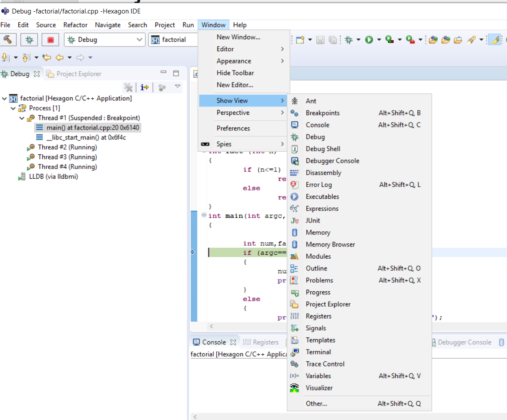Click the red Stop button
Image resolution: width=507 pixels, height=420 pixels.
point(50,40)
